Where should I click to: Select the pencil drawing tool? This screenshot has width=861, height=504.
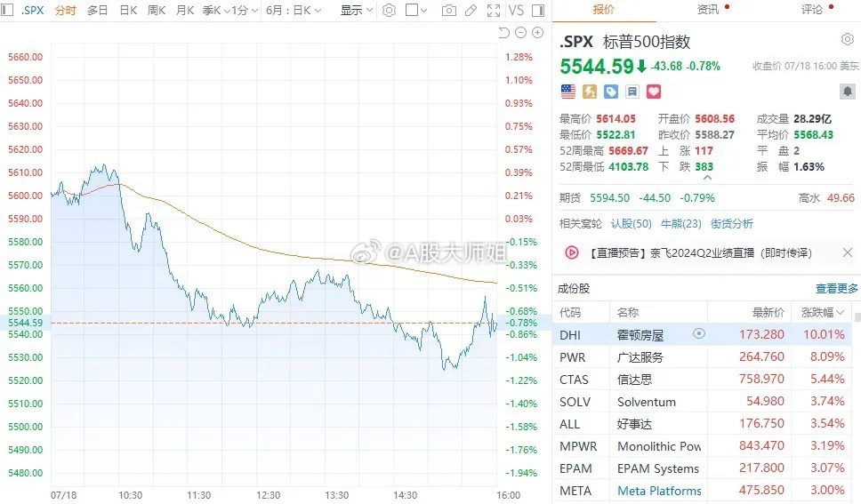(471, 11)
